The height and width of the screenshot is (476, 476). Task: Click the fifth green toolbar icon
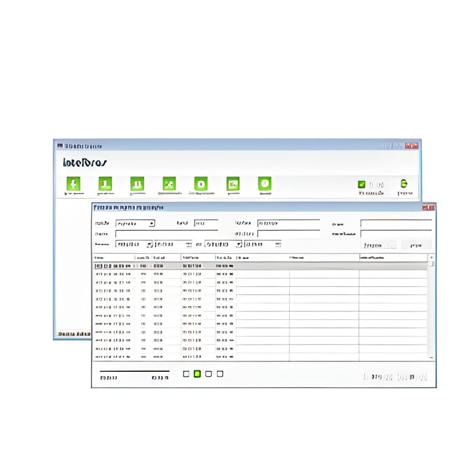[x=201, y=184]
